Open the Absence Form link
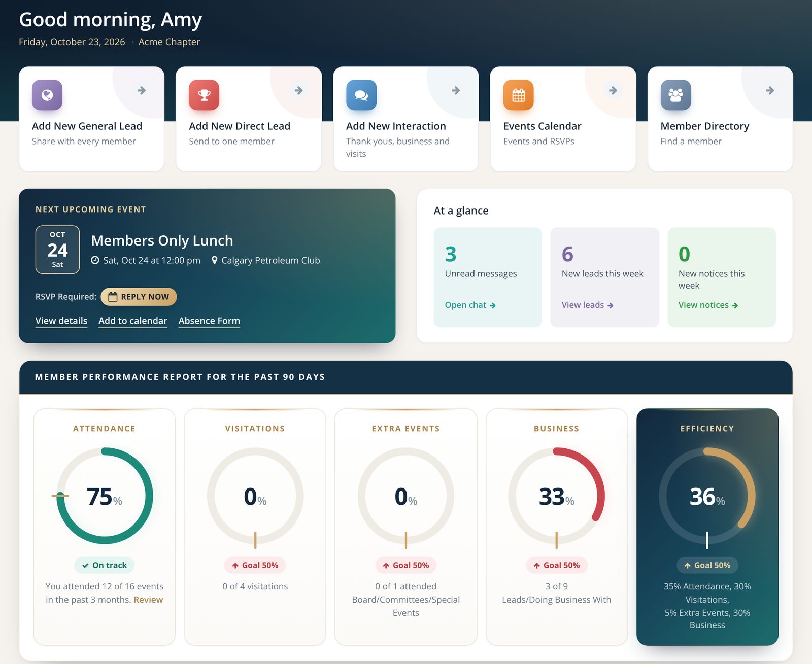Image resolution: width=812 pixels, height=664 pixels. [209, 321]
